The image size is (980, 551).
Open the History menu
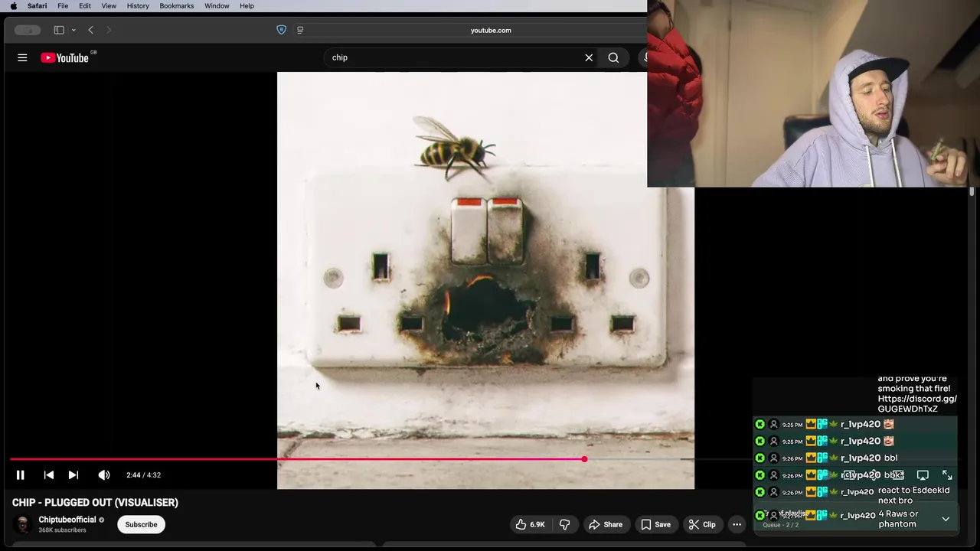[138, 6]
